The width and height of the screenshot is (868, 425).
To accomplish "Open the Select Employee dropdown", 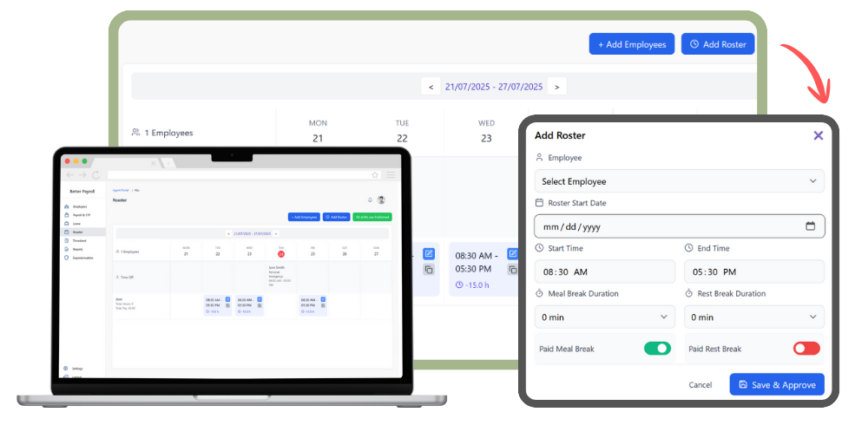I will 679,181.
